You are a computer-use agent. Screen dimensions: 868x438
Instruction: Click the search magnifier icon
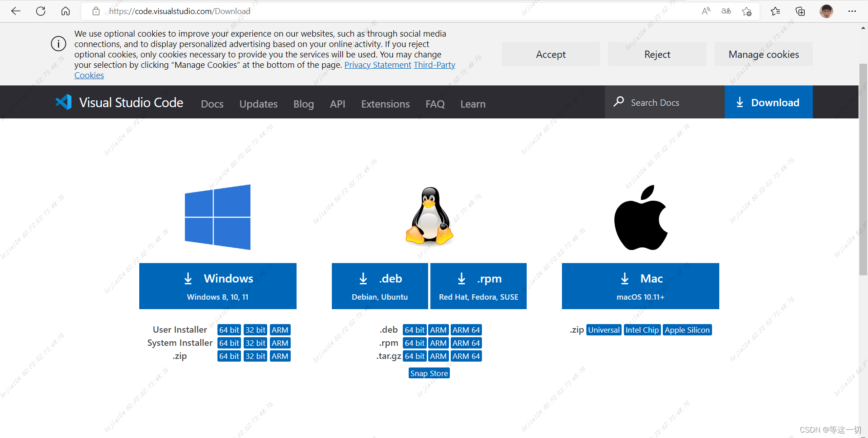(618, 102)
